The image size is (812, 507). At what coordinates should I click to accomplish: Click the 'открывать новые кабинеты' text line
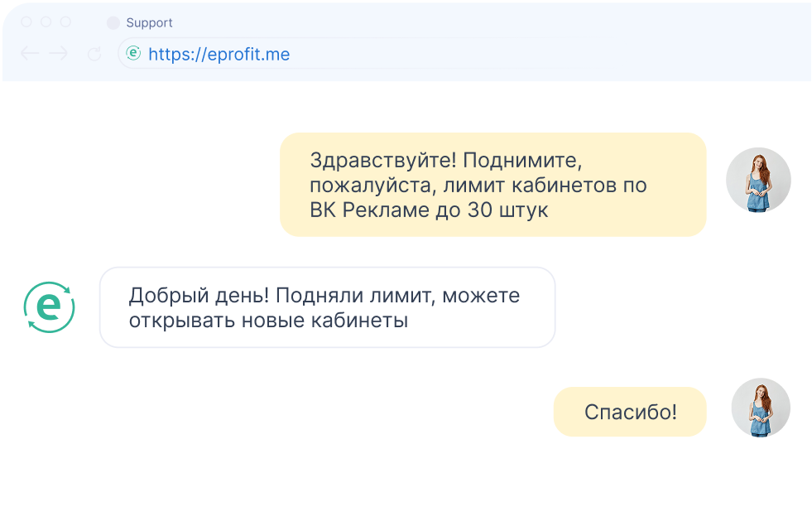[x=268, y=321]
